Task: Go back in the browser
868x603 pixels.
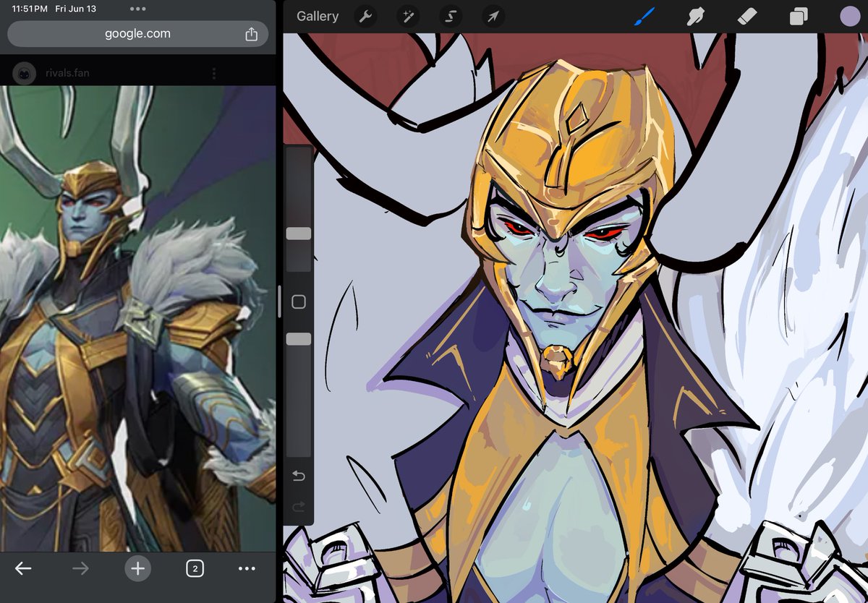Action: pyautogui.click(x=23, y=569)
